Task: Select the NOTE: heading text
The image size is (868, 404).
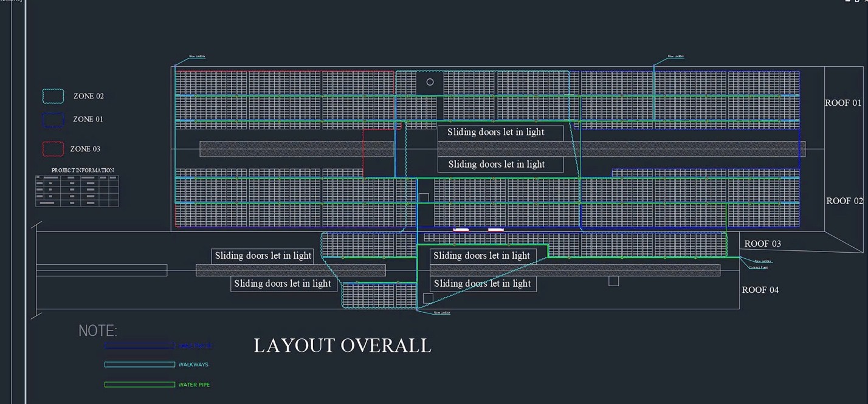Action: point(98,331)
